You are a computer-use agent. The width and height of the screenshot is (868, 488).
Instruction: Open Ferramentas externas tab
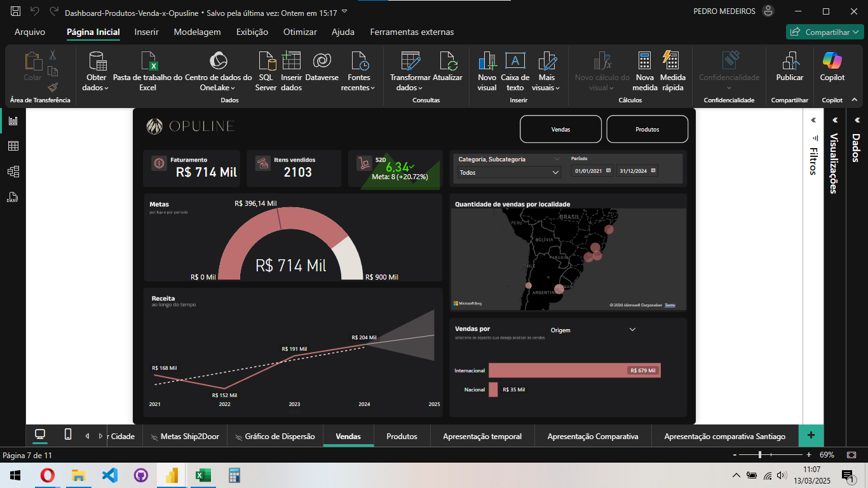pos(412,32)
